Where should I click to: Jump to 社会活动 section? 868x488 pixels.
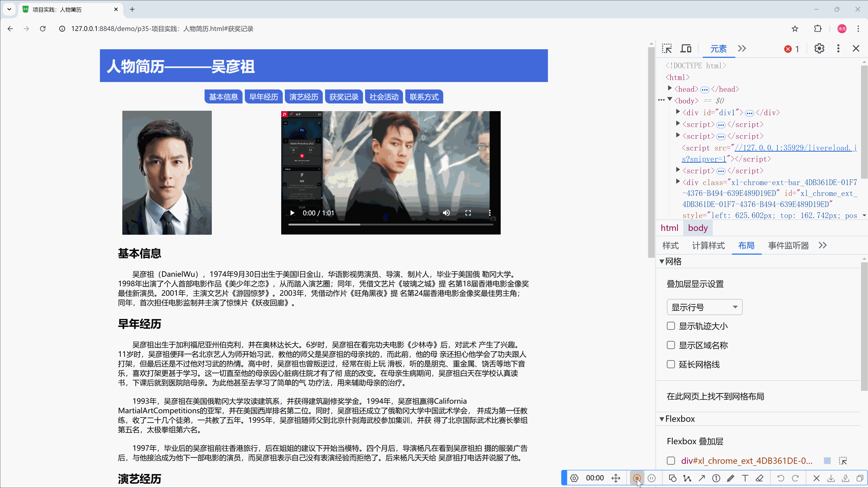click(x=384, y=97)
